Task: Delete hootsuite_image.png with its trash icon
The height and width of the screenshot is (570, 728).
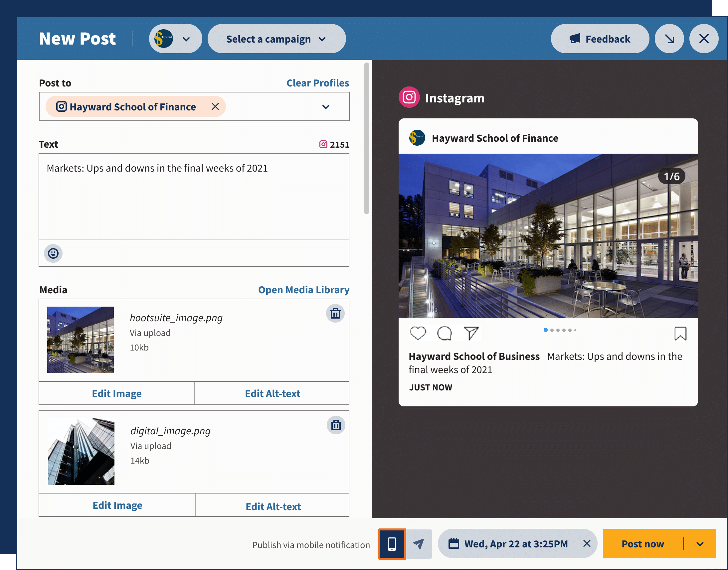Action: [x=335, y=313]
